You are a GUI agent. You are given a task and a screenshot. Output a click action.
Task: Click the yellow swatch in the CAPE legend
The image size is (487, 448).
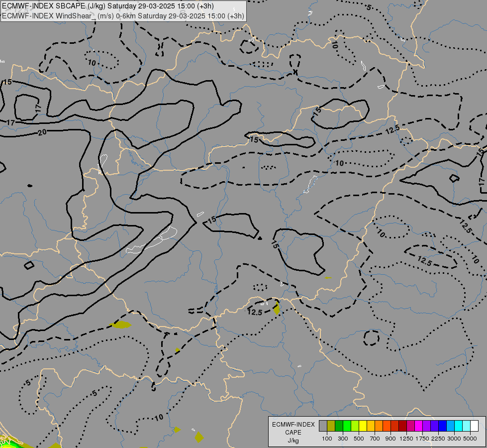coord(363,426)
